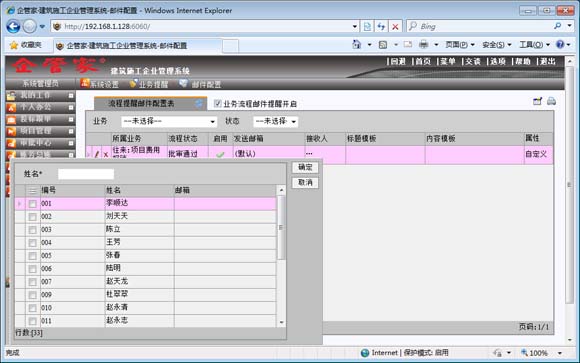Tick the checkbox in row 005
580x363 pixels.
pyautogui.click(x=33, y=256)
